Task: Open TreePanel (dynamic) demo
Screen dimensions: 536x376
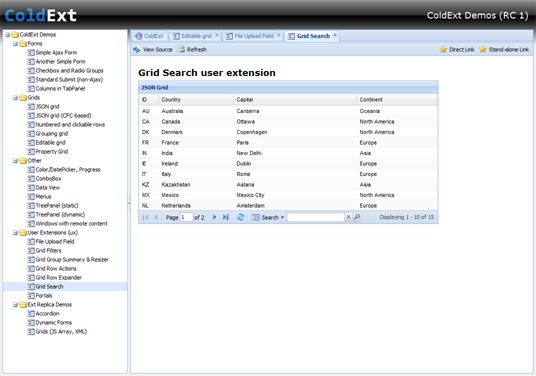Action: pos(61,215)
